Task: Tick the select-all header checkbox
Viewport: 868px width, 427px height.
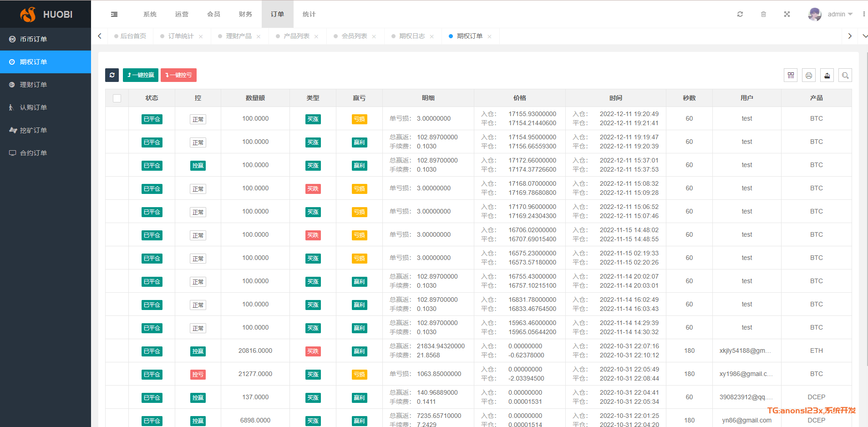Action: 117,98
